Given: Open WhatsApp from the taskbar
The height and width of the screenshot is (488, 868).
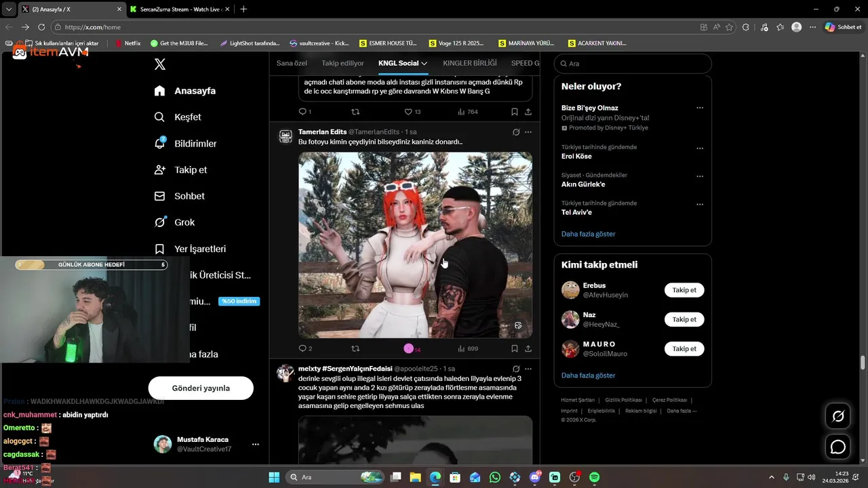Looking at the screenshot, I should (495, 477).
